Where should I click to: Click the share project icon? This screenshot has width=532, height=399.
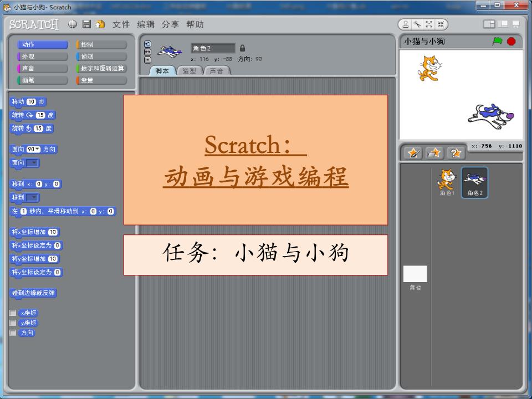100,24
